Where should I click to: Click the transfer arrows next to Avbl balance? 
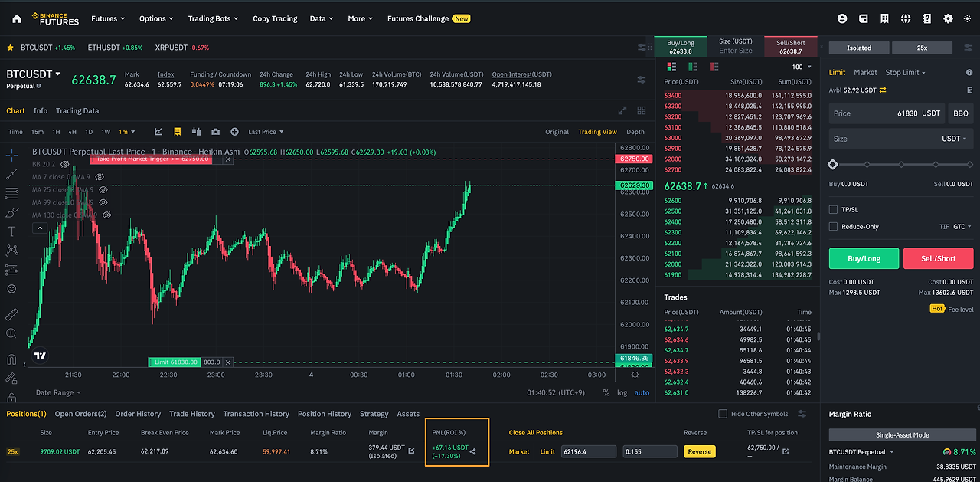tap(883, 90)
